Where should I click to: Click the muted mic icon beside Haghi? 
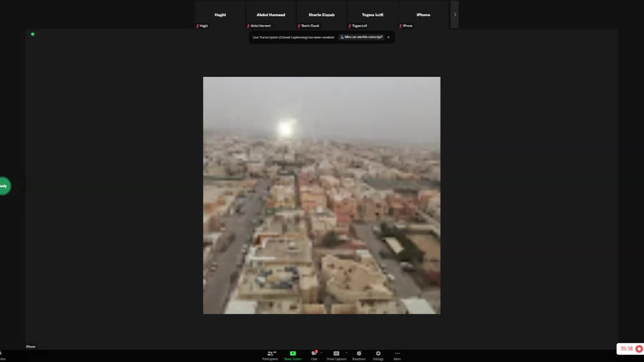click(197, 26)
